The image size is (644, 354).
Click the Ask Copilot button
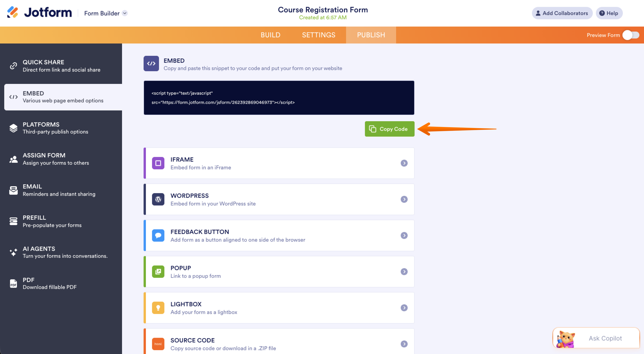(x=596, y=338)
